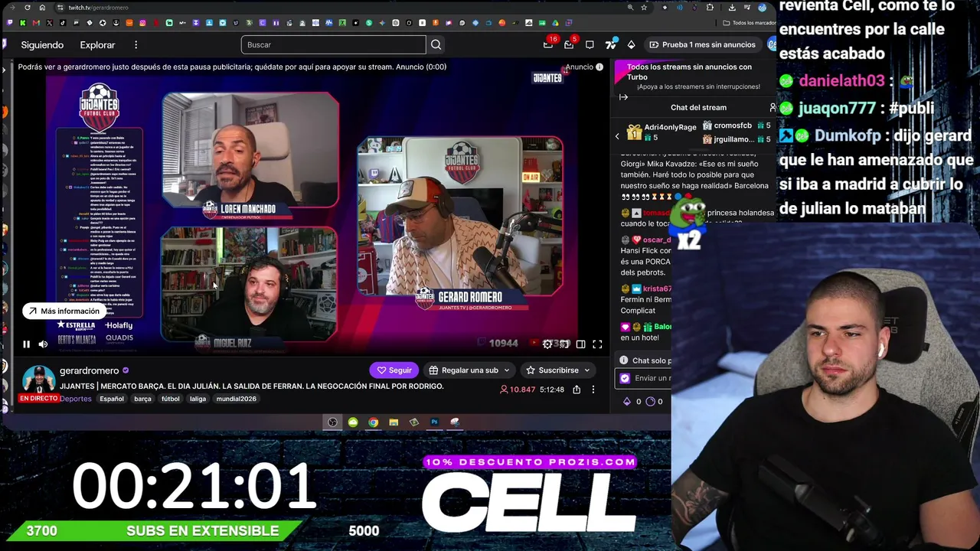Viewport: 980px width, 551px height.
Task: Click the viewer count 10.847
Action: pyautogui.click(x=518, y=390)
